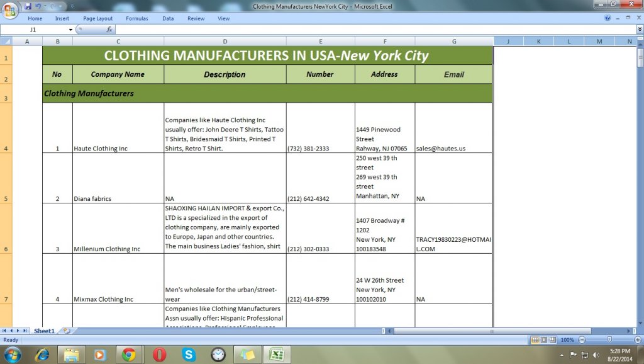Select the Email header cell
644x364 pixels.
click(x=454, y=74)
